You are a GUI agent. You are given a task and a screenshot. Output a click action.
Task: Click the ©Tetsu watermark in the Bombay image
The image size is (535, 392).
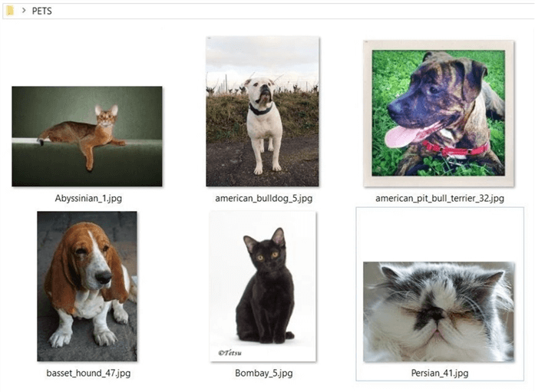(x=230, y=352)
